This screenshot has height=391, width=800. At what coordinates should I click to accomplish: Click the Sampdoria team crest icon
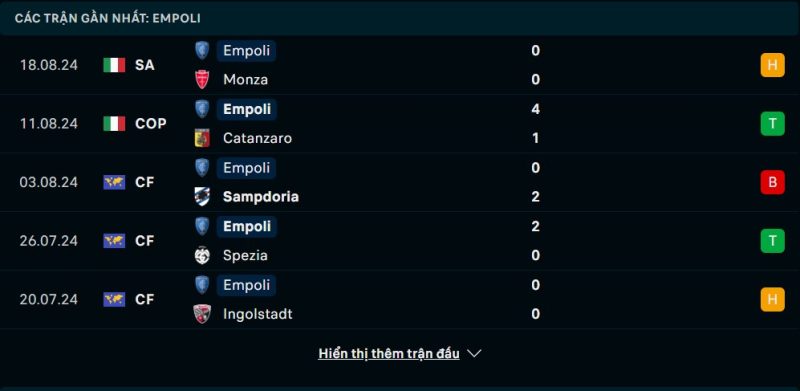[x=202, y=197]
